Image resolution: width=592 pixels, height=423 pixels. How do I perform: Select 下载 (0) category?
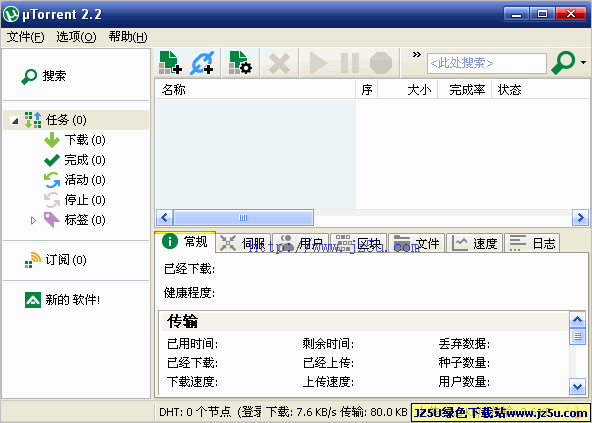tap(75, 140)
